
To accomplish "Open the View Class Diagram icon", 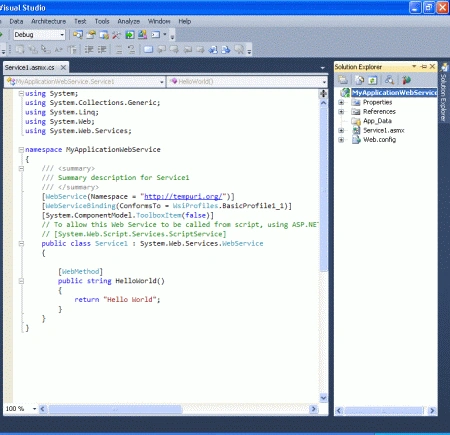I will 389,80.
